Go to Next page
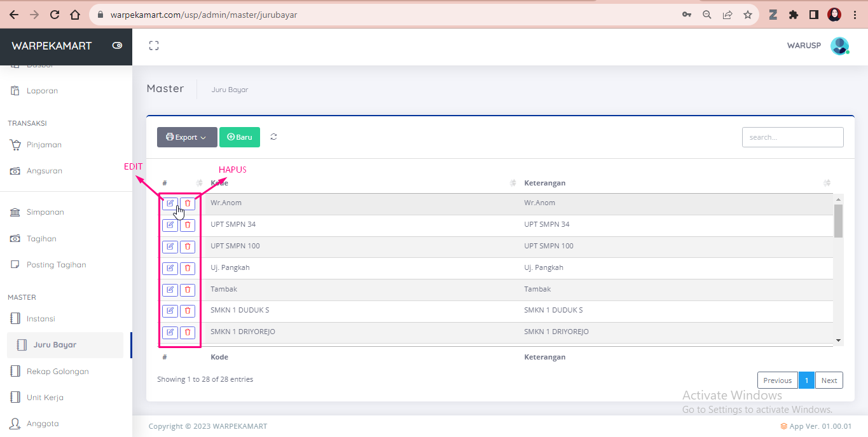 pos(829,380)
